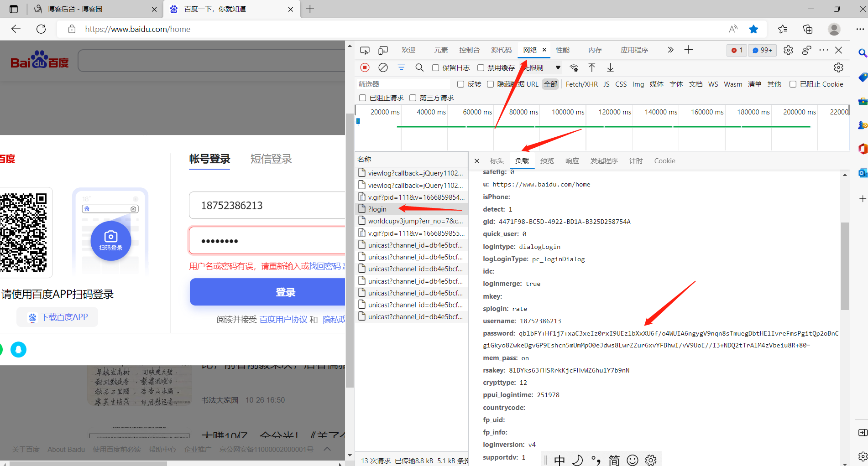Go back to previous page
The width and height of the screenshot is (868, 466).
16,29
